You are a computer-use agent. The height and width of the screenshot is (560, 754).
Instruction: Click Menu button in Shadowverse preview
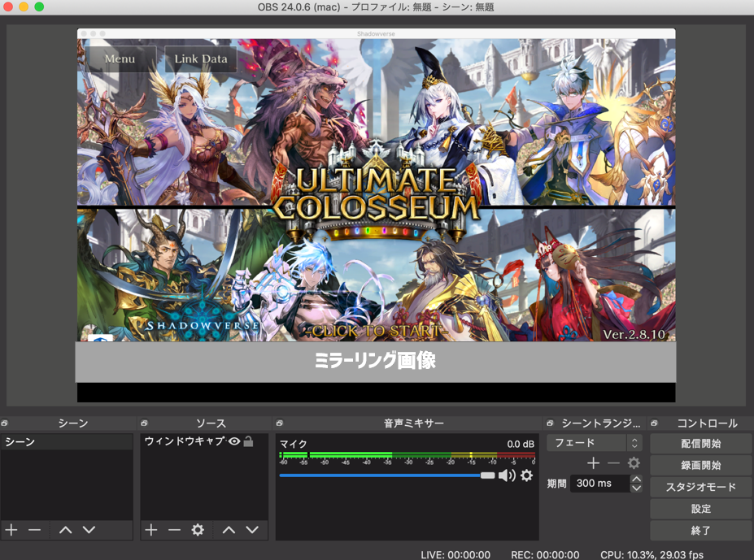pyautogui.click(x=120, y=59)
